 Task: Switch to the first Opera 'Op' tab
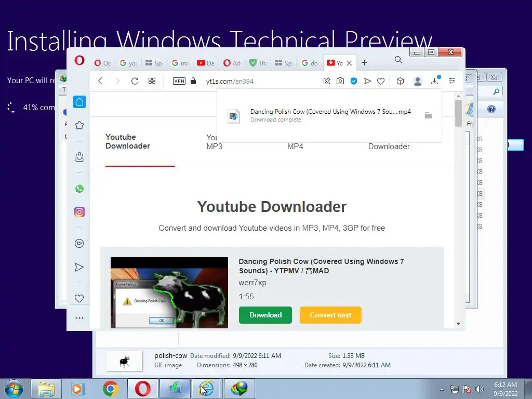[103, 63]
